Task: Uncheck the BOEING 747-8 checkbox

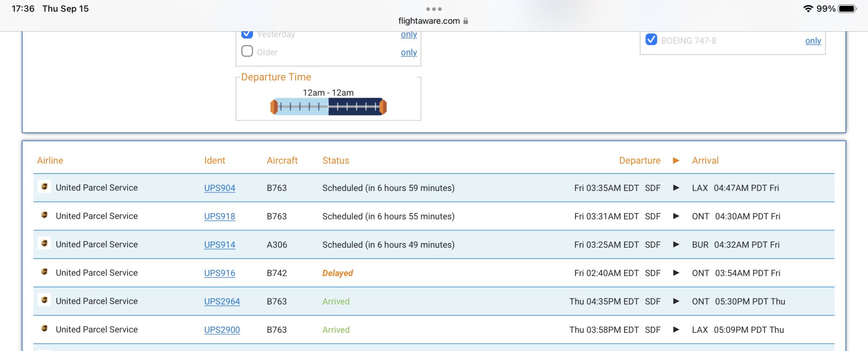Action: coord(651,39)
